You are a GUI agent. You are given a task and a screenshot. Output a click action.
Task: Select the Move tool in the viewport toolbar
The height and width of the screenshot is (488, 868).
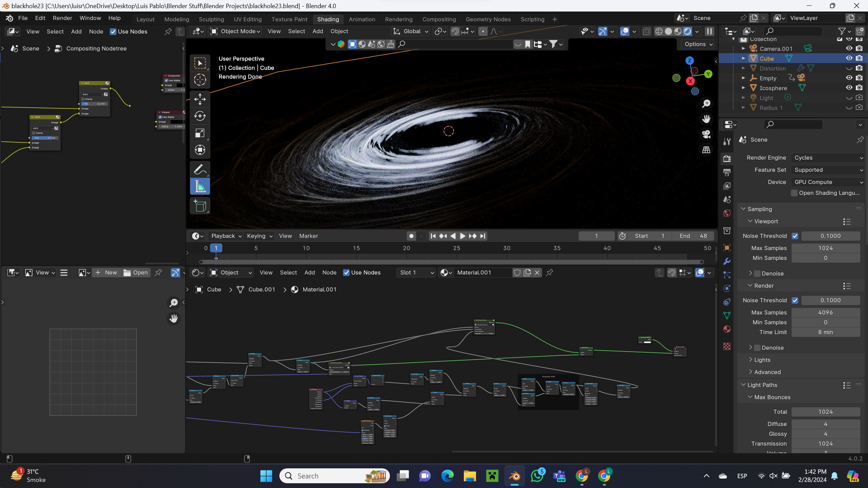(x=200, y=99)
